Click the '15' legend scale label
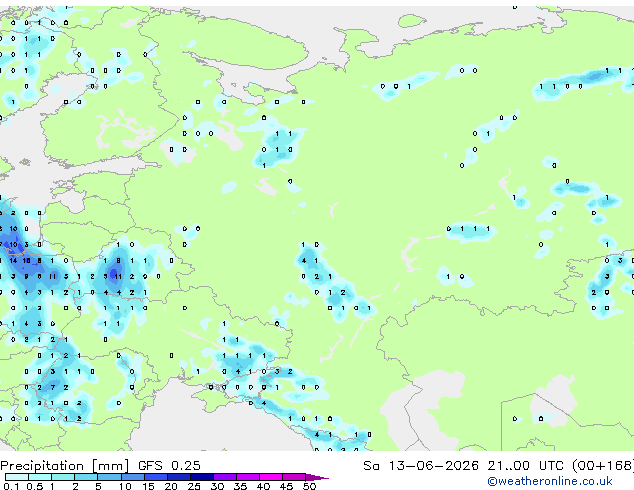This screenshot has width=634, height=490. point(148,486)
